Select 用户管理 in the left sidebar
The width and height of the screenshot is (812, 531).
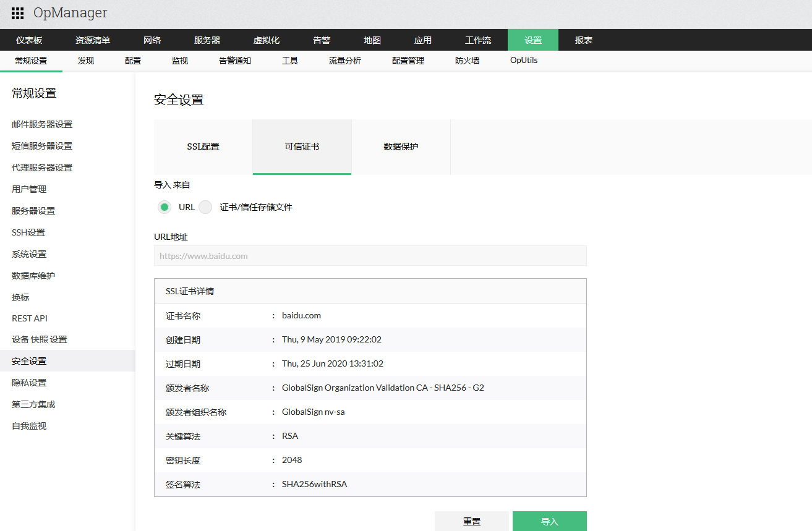click(28, 189)
